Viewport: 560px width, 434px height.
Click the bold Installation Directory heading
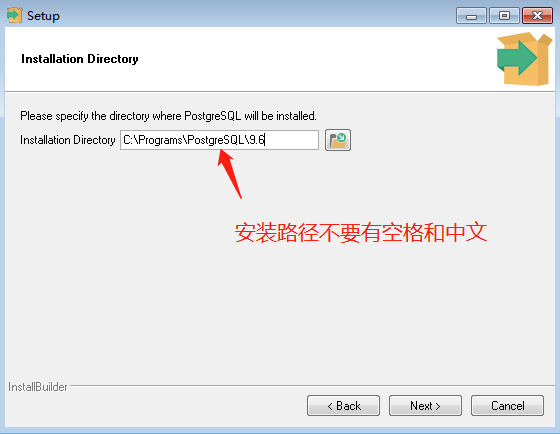80,59
